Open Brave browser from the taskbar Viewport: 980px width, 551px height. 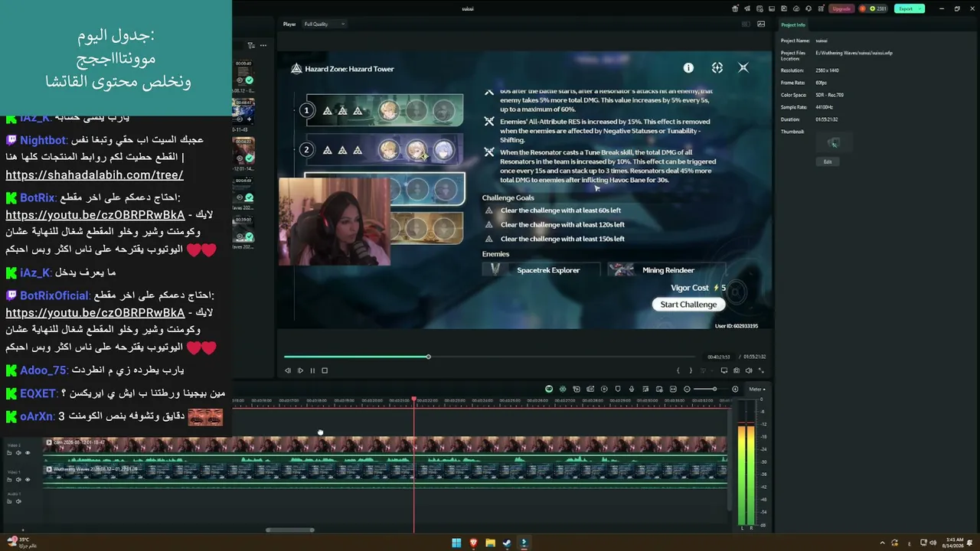(x=473, y=543)
